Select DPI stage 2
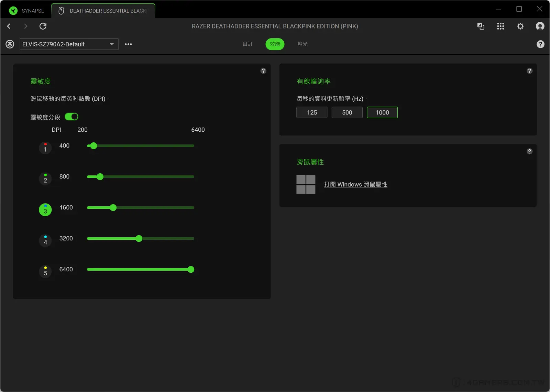The height and width of the screenshot is (392, 550). click(45, 179)
